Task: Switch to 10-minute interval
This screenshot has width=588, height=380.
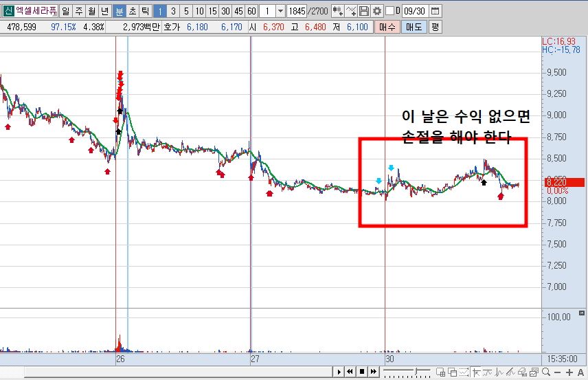Action: coord(199,11)
